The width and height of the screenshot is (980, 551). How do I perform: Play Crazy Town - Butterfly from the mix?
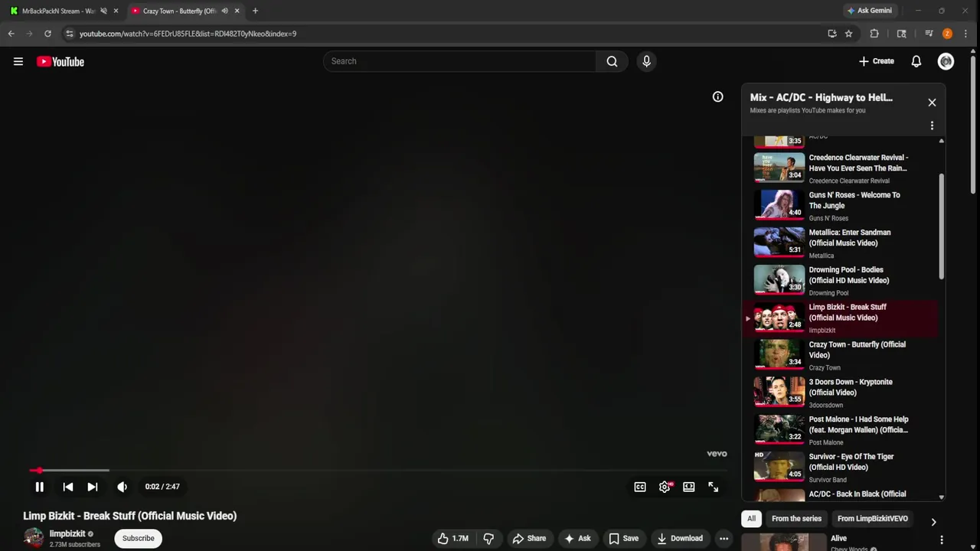[840, 356]
